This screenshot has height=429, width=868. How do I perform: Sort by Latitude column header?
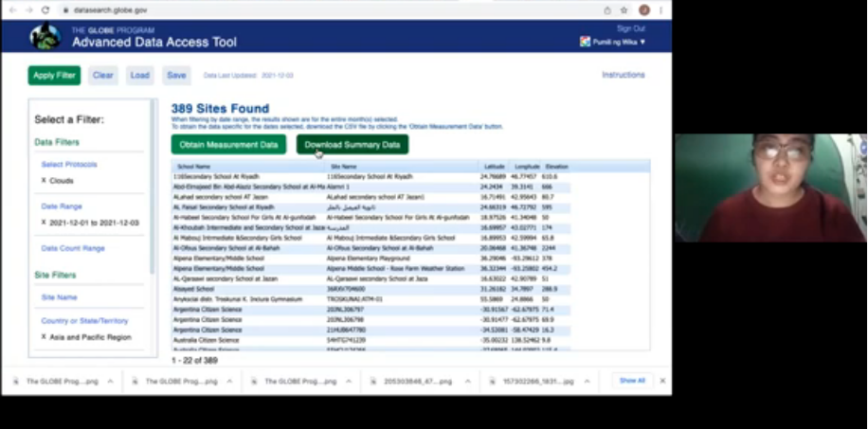click(495, 167)
